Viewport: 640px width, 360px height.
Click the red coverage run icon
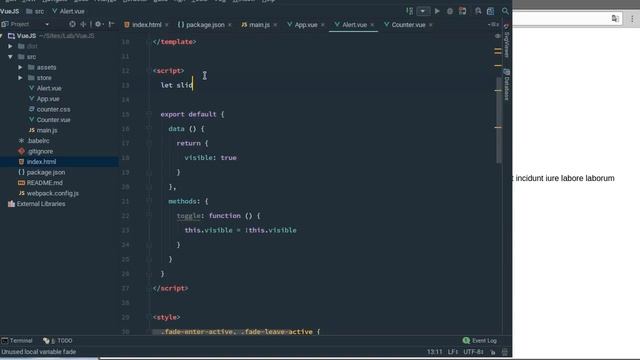pyautogui.click(x=462, y=11)
